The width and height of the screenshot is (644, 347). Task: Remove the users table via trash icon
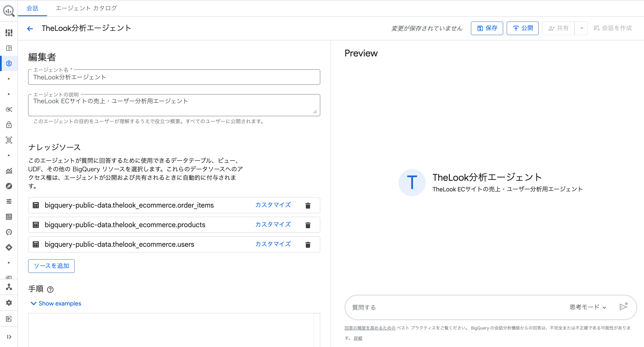pyautogui.click(x=308, y=245)
